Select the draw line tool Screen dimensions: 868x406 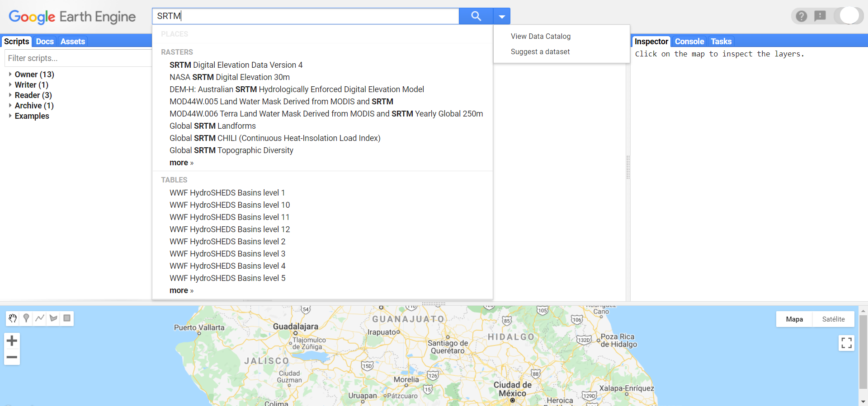(40, 318)
